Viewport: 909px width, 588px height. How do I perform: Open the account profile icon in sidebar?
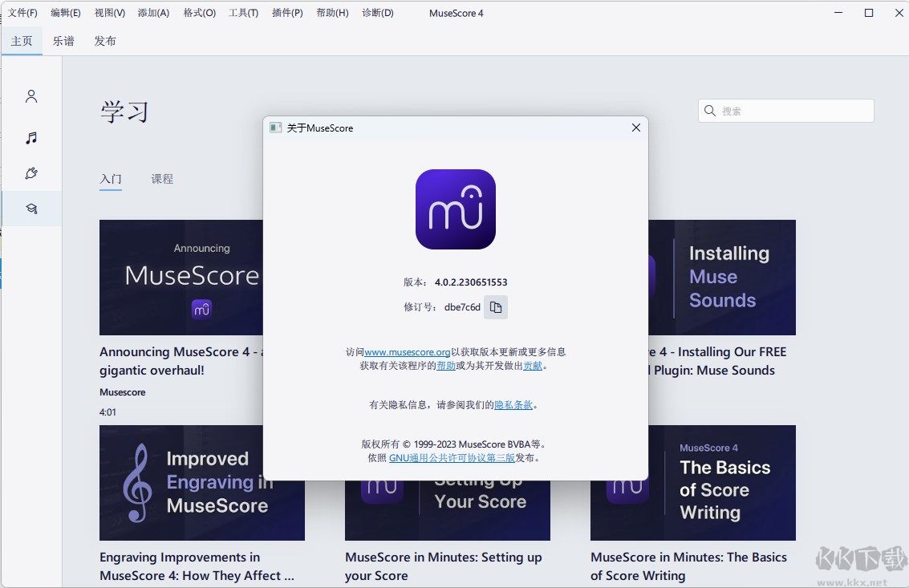[31, 95]
